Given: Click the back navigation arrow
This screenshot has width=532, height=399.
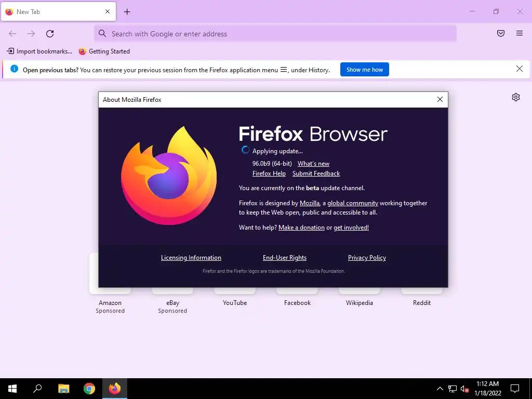Looking at the screenshot, I should point(12,34).
